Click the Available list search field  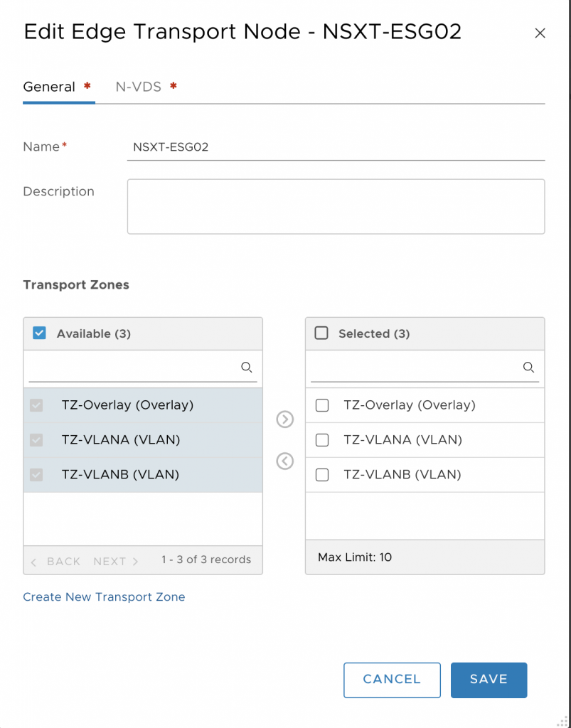pos(143,368)
